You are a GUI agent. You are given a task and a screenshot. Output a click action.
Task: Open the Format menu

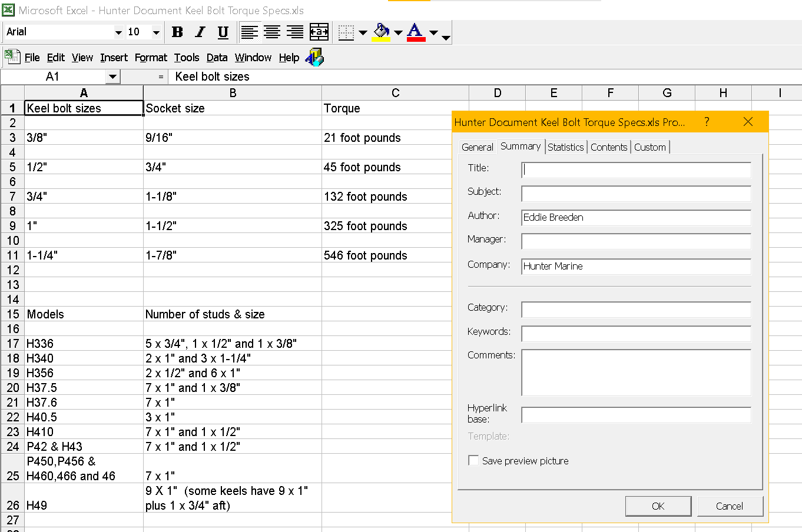click(151, 58)
